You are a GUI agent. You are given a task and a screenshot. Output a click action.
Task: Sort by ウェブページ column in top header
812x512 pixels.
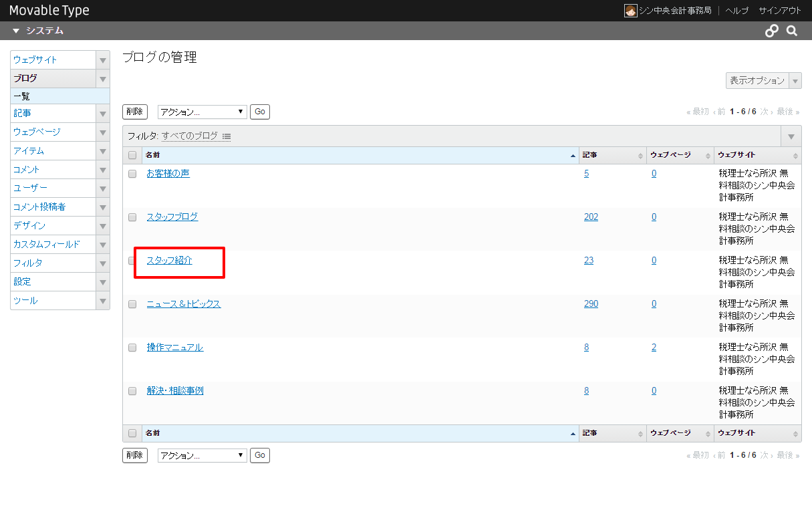(680, 155)
